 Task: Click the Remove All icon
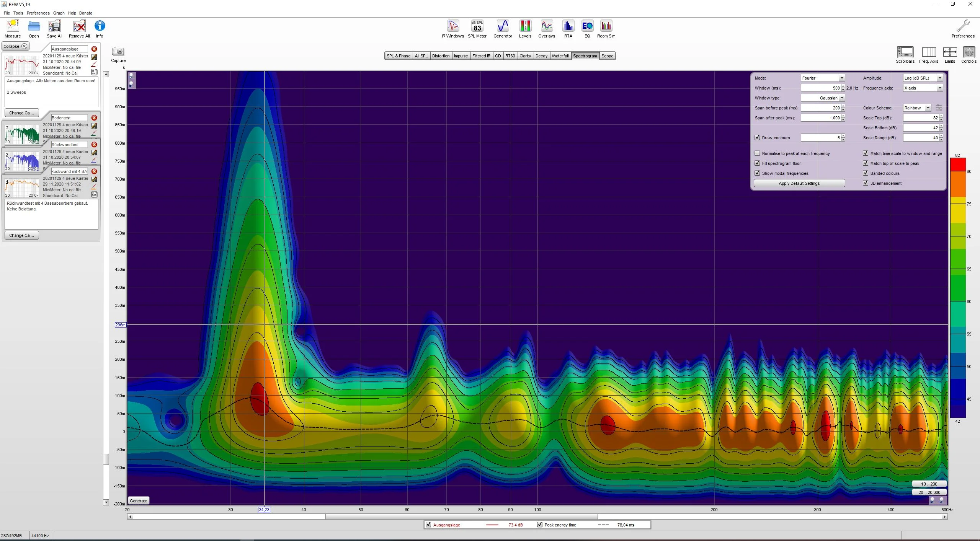pyautogui.click(x=79, y=29)
